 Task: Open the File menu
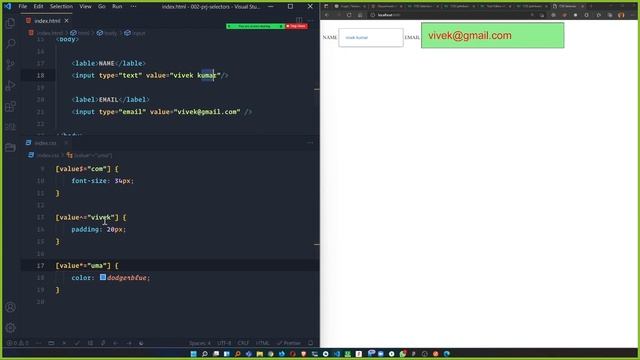point(23,7)
